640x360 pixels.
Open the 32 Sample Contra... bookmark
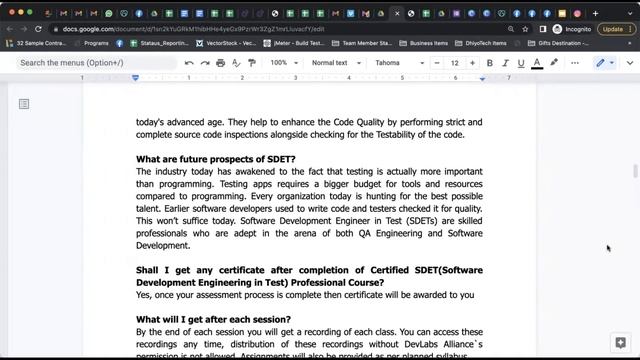(x=36, y=43)
